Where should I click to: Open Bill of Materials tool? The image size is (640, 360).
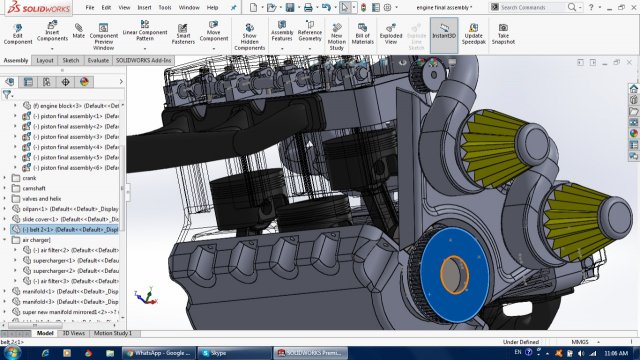point(362,34)
